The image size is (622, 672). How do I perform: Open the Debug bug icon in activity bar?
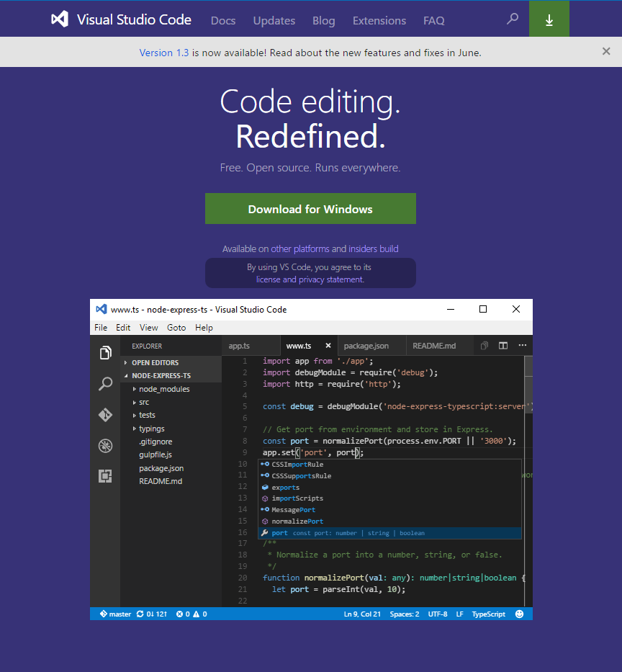pyautogui.click(x=105, y=446)
